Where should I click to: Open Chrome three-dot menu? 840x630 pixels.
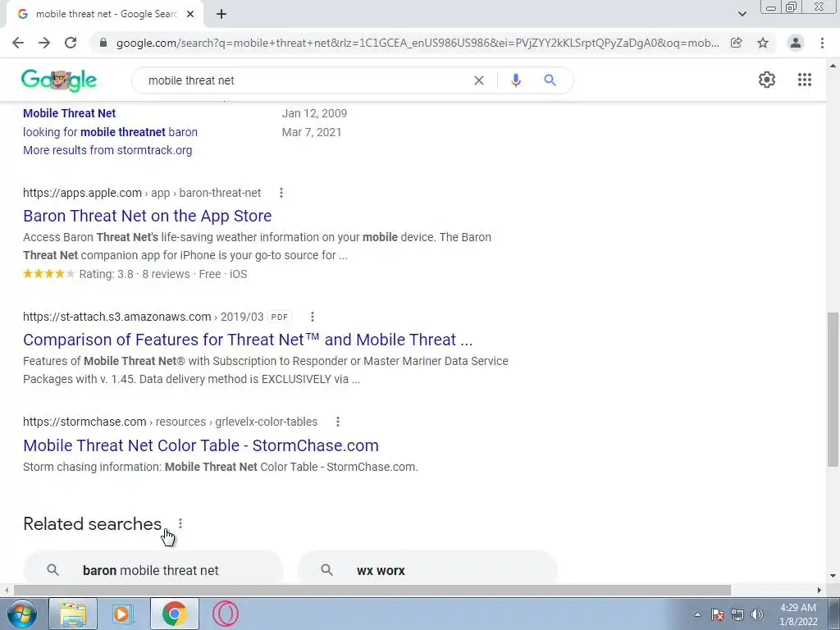822,43
